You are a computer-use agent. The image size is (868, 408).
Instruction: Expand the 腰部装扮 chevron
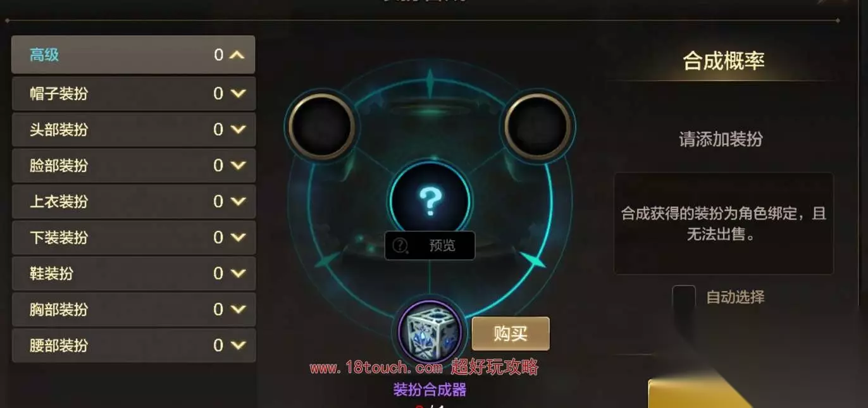[238, 345]
